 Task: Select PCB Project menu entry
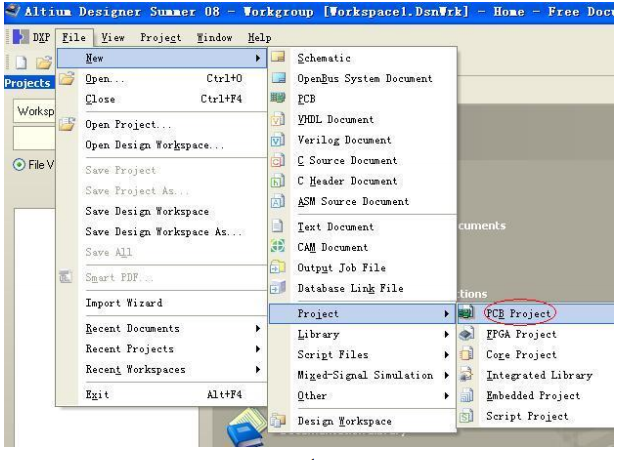[x=535, y=314]
